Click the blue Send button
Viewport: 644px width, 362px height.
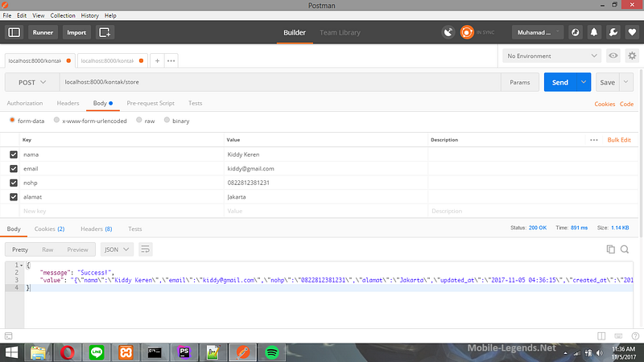click(x=560, y=82)
